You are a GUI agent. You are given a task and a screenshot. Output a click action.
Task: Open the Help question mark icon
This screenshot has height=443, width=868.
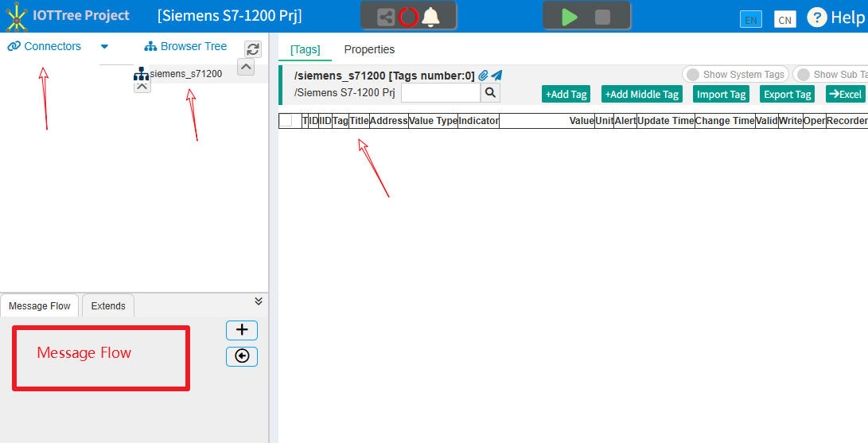(x=816, y=17)
